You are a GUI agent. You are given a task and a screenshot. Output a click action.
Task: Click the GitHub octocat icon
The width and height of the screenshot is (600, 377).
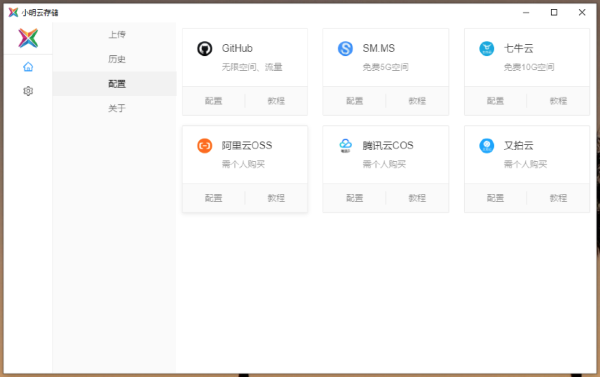(x=205, y=49)
